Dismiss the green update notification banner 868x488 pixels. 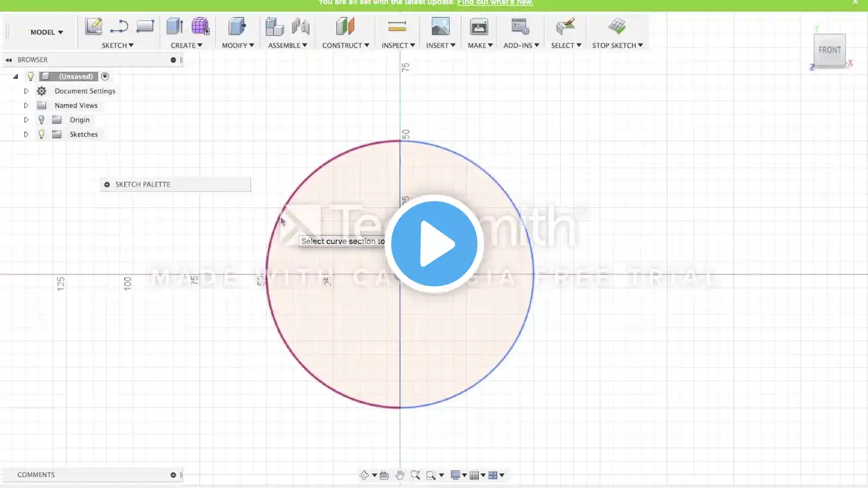click(x=855, y=3)
